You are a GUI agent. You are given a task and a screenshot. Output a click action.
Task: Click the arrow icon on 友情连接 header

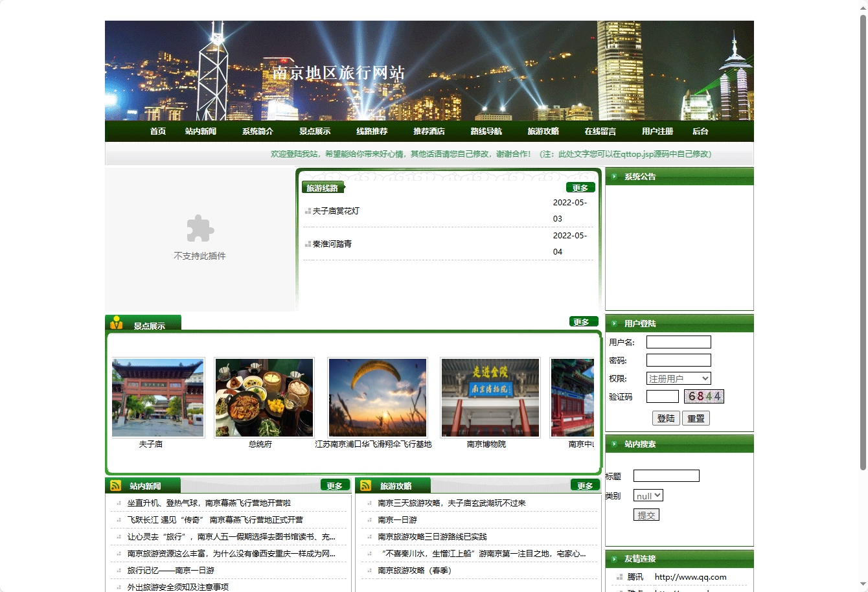[613, 559]
